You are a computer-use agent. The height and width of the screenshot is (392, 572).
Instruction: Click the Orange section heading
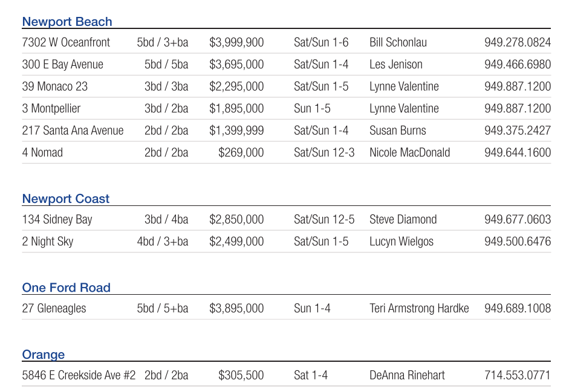pyautogui.click(x=44, y=355)
